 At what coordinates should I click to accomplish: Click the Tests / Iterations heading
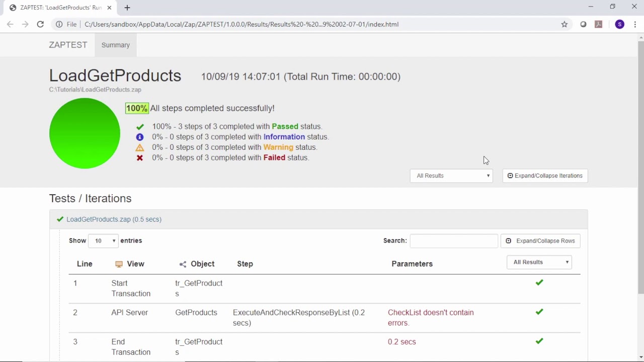click(x=90, y=199)
